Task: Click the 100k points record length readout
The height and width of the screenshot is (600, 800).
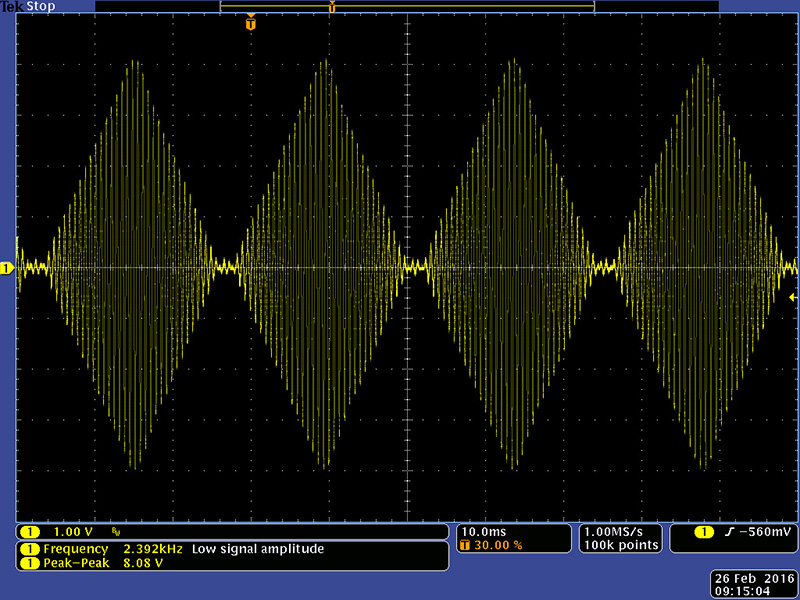Action: pos(620,545)
